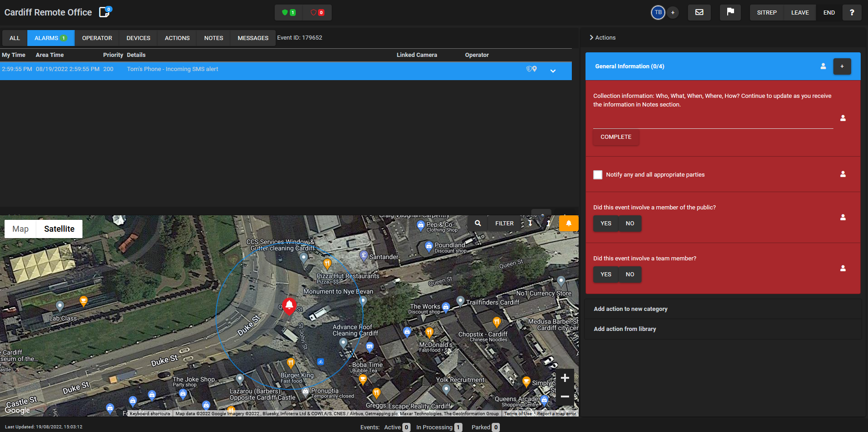This screenshot has width=868, height=432.
Task: Open the MESSAGES tab
Action: click(253, 38)
